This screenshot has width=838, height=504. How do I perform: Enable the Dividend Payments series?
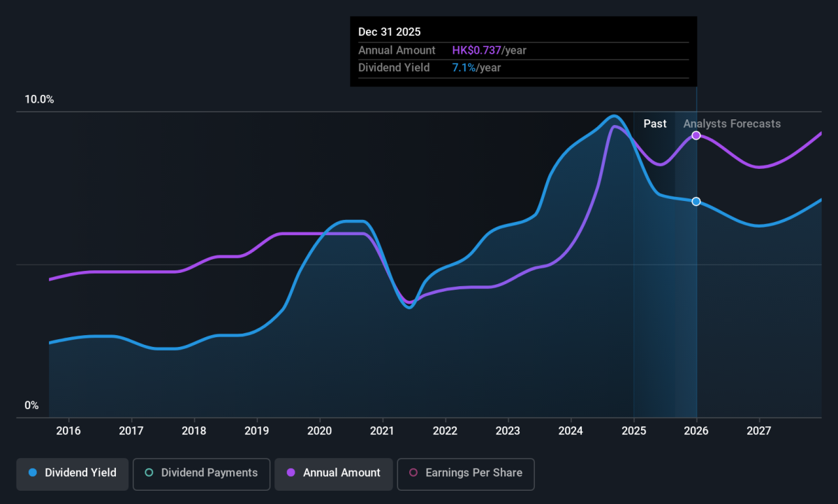point(200,473)
